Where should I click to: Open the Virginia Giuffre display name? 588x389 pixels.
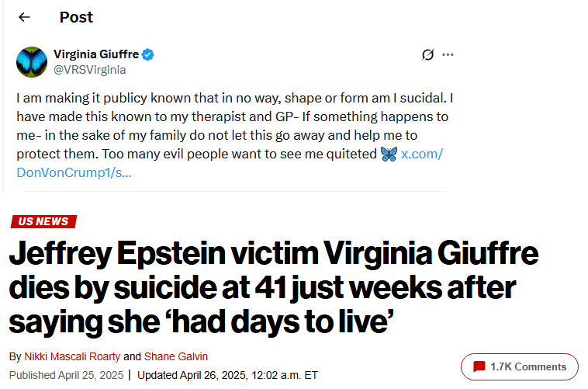click(95, 54)
